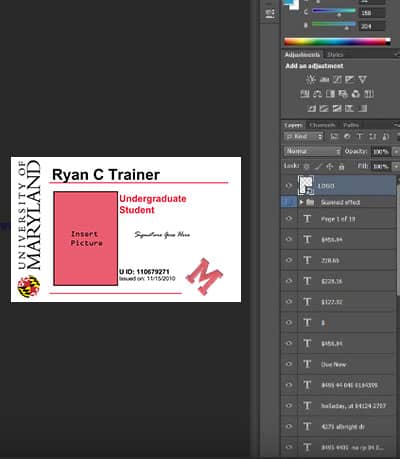Add a Brightness/Contrast adjustment
400x459 pixels.
coord(311,79)
